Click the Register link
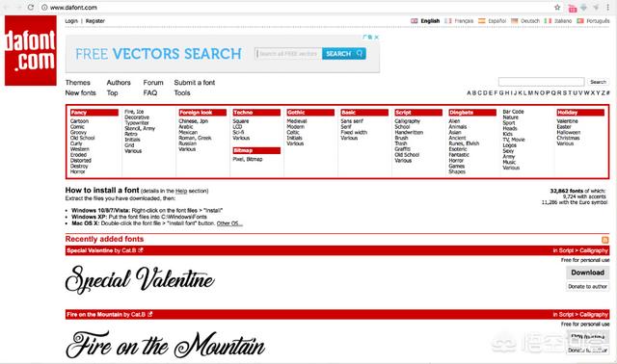617x364 pixels. 95,21
